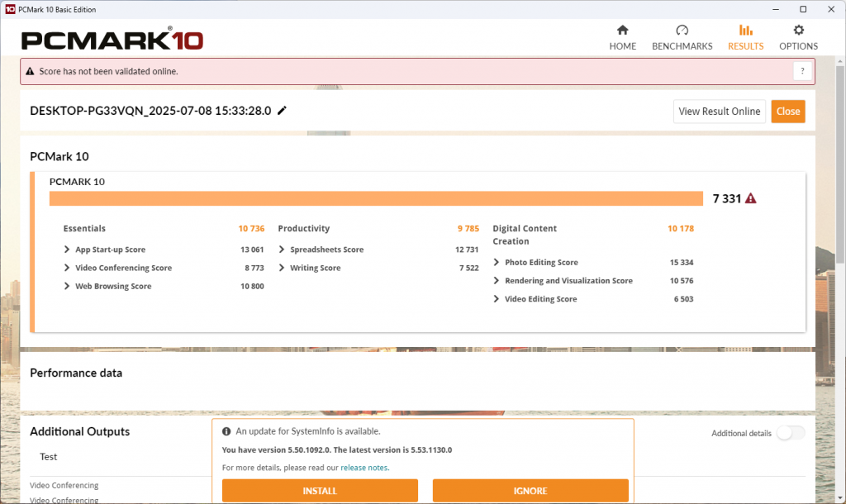846x504 pixels.
Task: Click the PCMark 10 logo
Action: tap(112, 40)
